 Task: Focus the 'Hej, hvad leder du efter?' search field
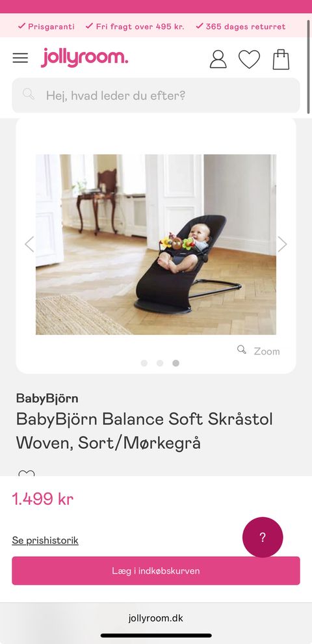(x=156, y=95)
